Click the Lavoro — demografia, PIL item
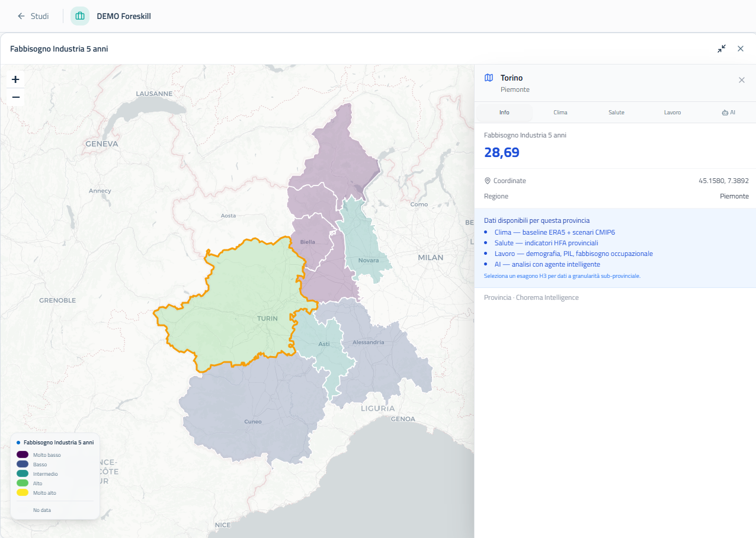 [574, 254]
